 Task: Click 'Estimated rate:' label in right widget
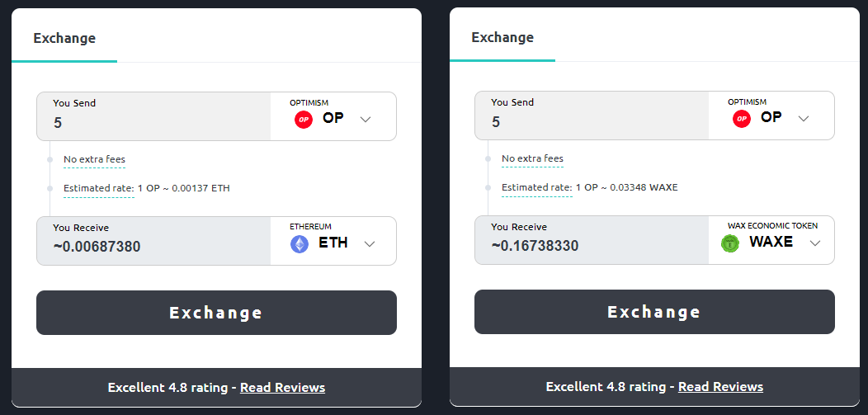click(x=537, y=187)
